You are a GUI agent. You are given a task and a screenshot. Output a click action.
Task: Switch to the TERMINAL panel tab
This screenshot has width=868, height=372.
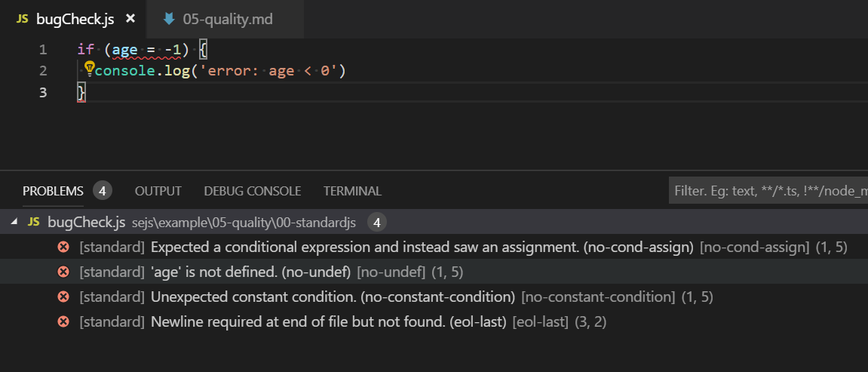352,191
